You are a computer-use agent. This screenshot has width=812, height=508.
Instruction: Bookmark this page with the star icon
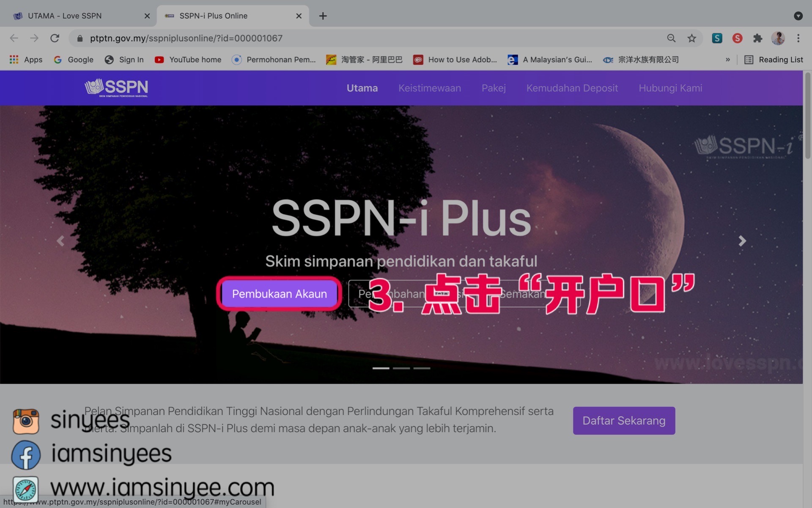point(691,38)
